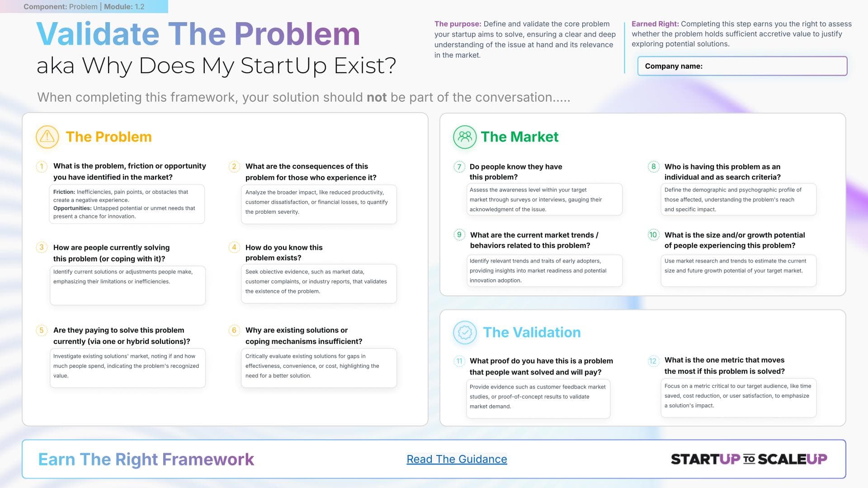The image size is (868, 488).
Task: Click the number 10 circle icon
Action: 653,235
